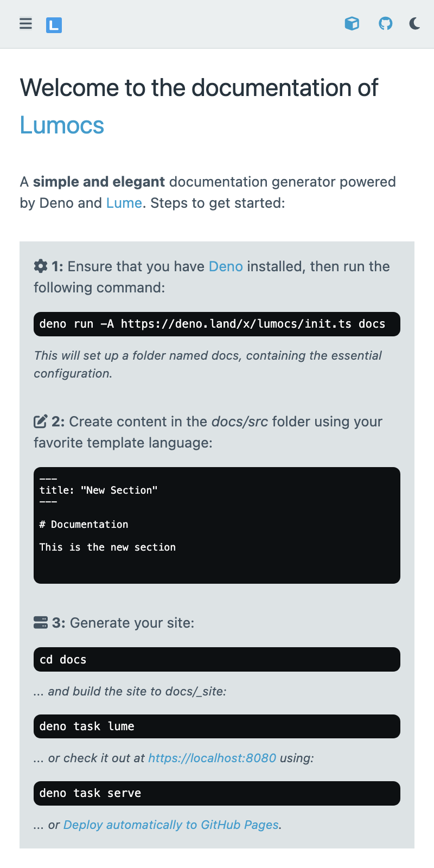Click the server icon beside step 3
Image resolution: width=434 pixels, height=868 pixels.
(41, 623)
